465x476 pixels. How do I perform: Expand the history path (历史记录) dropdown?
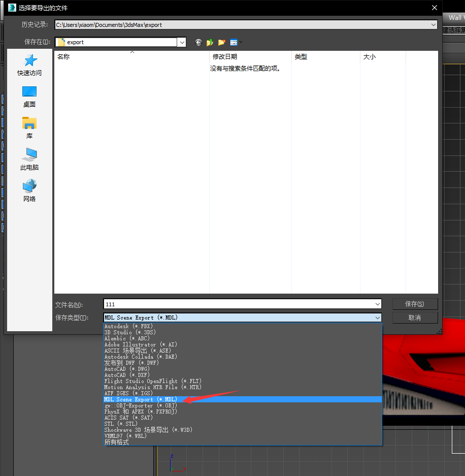pyautogui.click(x=433, y=24)
